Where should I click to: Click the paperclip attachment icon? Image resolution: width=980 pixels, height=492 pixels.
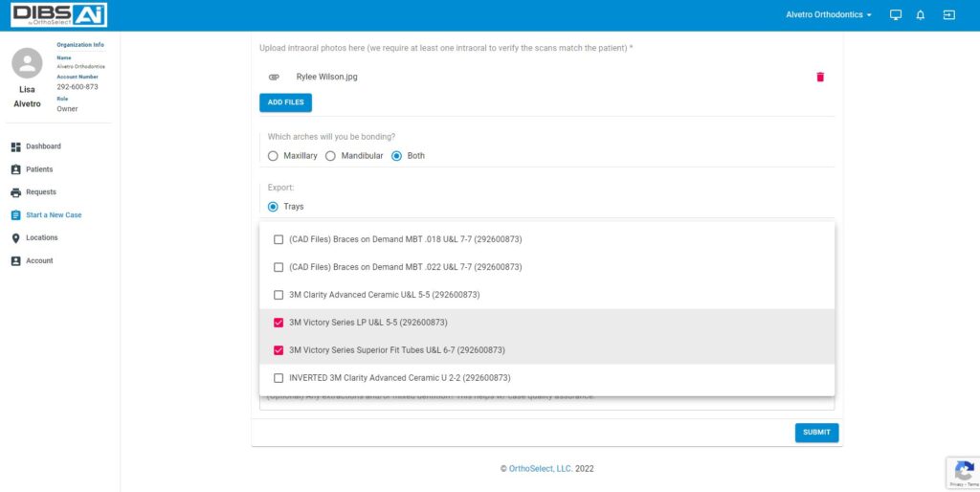(x=274, y=77)
